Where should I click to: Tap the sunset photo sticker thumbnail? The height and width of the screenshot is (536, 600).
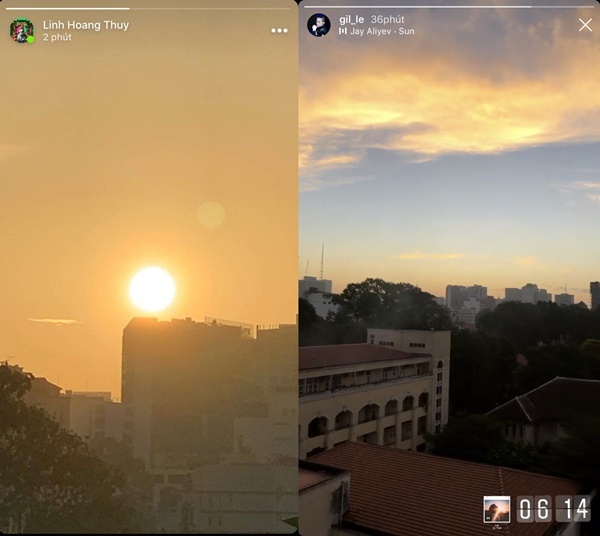[497, 509]
